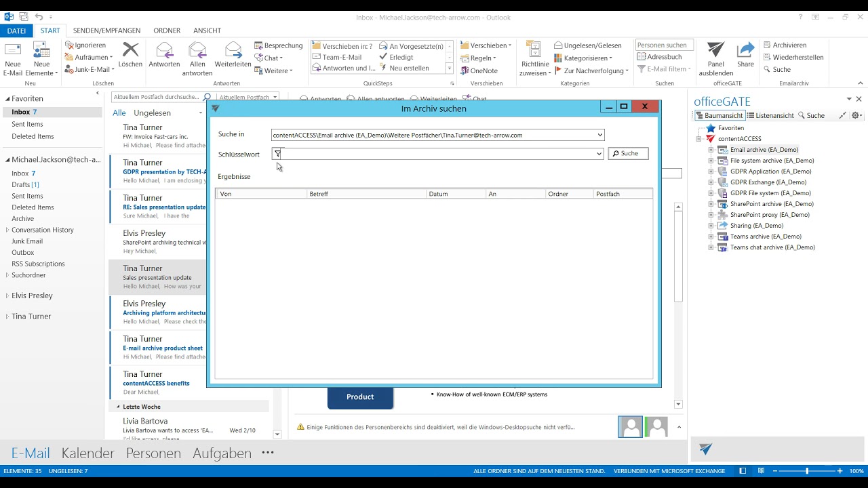Switch to the SENDEN/EMPFANGEN ribbon tab
The width and height of the screenshot is (868, 488).
click(x=106, y=30)
